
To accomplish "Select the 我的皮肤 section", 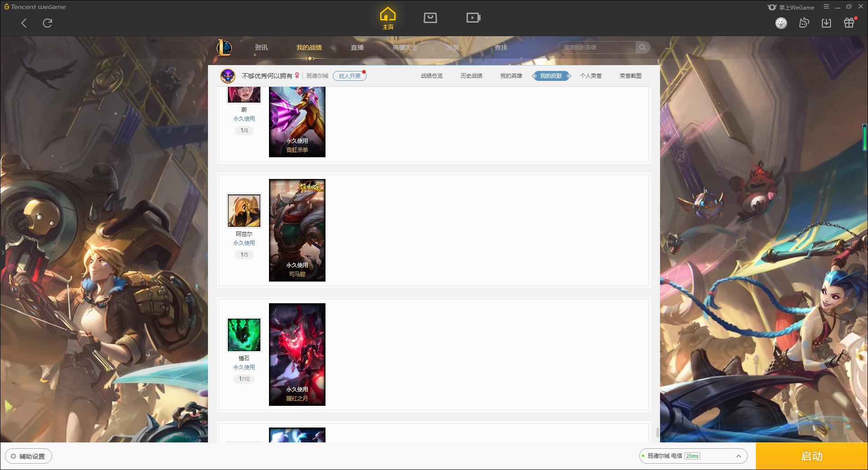I will pos(551,76).
